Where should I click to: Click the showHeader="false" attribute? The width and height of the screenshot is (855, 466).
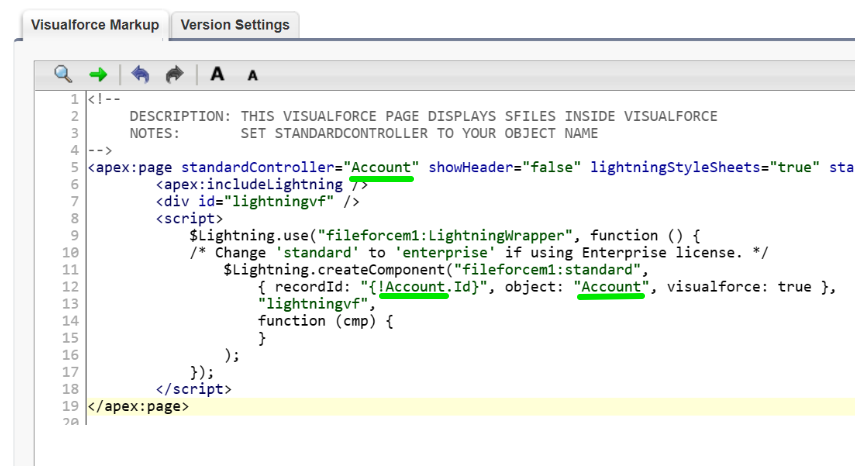504,167
